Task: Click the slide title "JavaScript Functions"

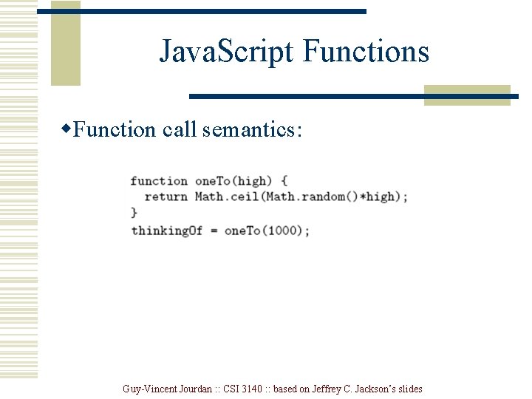Action: point(294,52)
